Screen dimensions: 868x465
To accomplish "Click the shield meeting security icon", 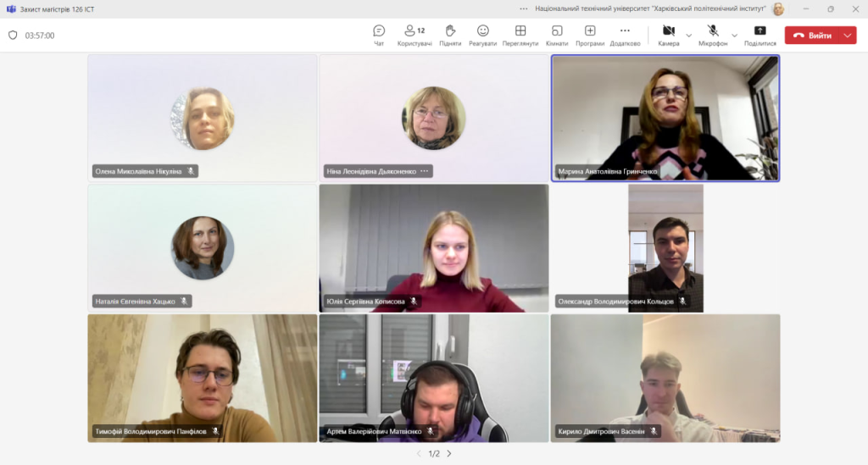I will pyautogui.click(x=13, y=36).
